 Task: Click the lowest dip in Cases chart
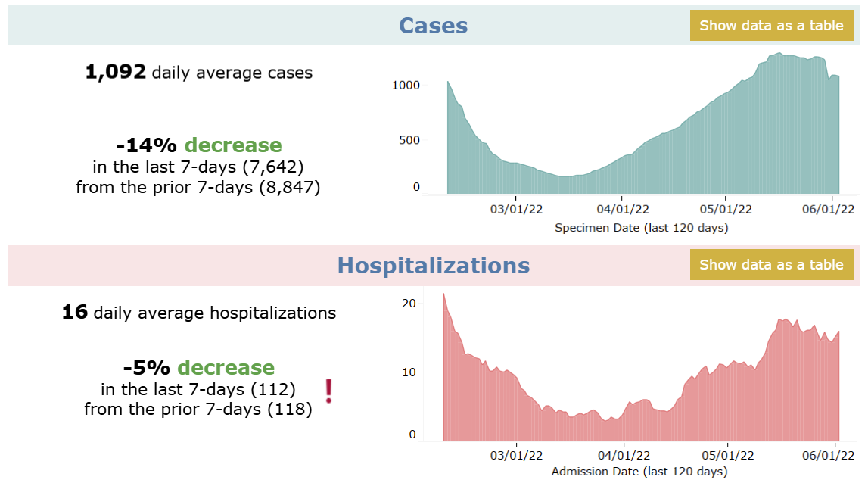coord(568,182)
